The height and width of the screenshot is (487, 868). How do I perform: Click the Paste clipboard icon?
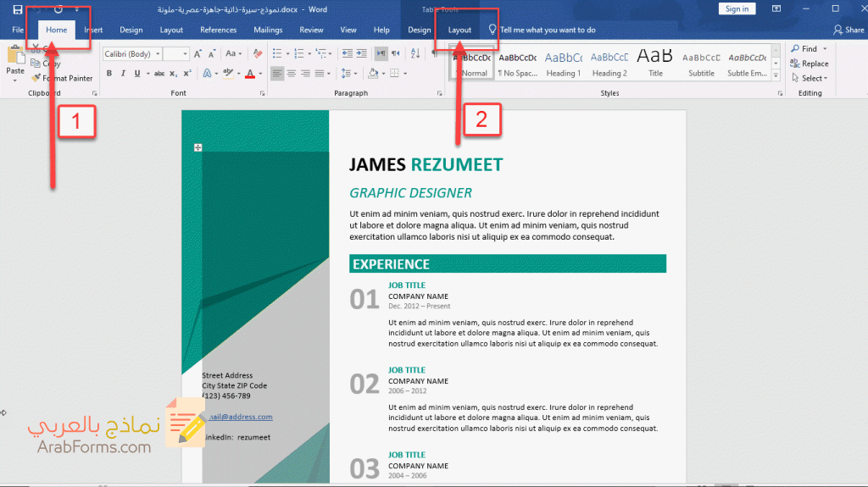click(15, 57)
